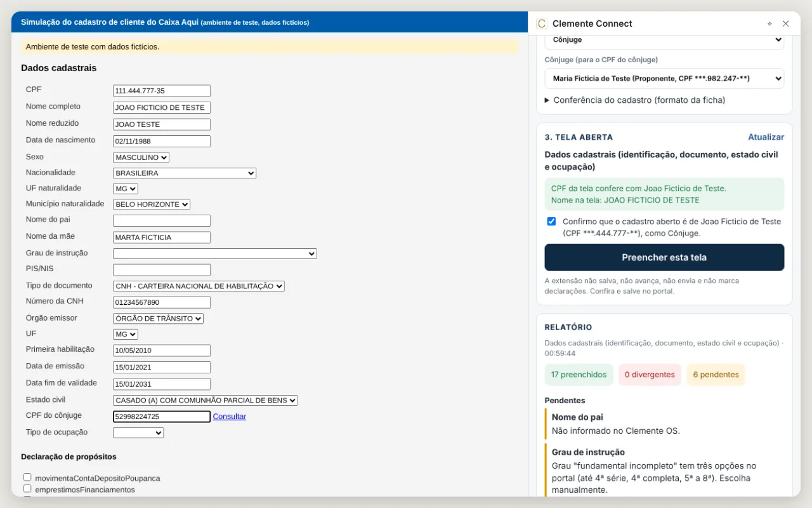Expand Conferência do cadastro section
Viewport: 812px width, 508px height.
coord(635,100)
